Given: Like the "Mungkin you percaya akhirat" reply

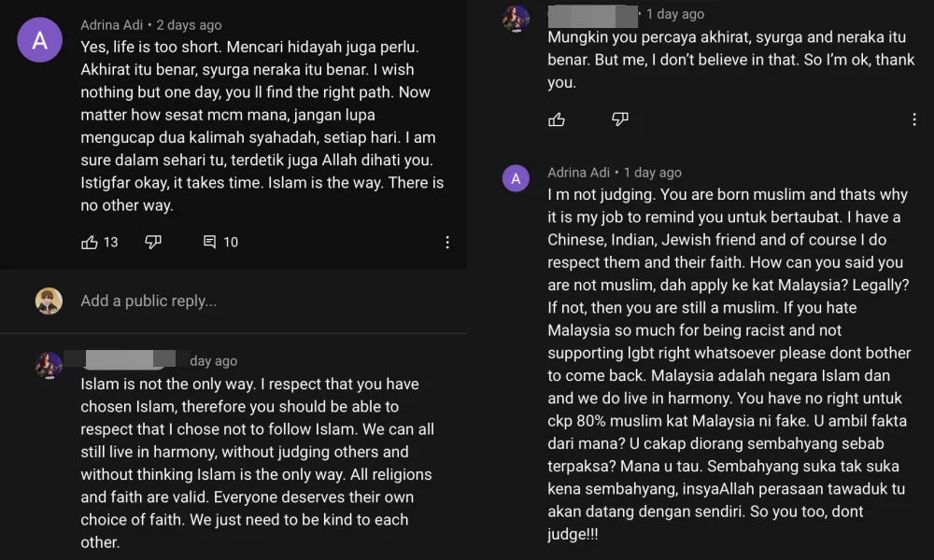Looking at the screenshot, I should 557,119.
